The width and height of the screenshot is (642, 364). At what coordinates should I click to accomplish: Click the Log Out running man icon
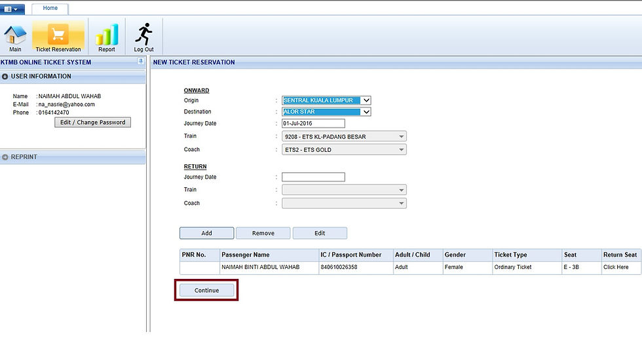tap(143, 38)
